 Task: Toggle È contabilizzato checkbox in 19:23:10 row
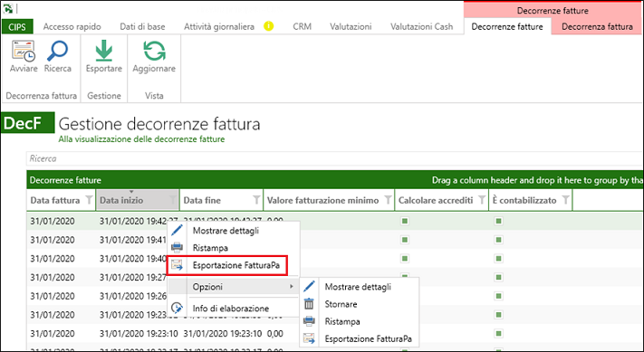click(498, 334)
